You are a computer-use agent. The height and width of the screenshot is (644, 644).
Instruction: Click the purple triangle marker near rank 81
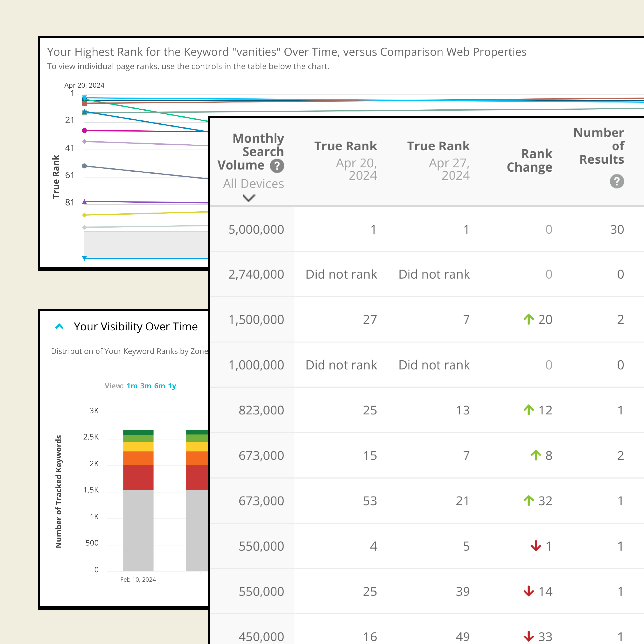(x=84, y=201)
